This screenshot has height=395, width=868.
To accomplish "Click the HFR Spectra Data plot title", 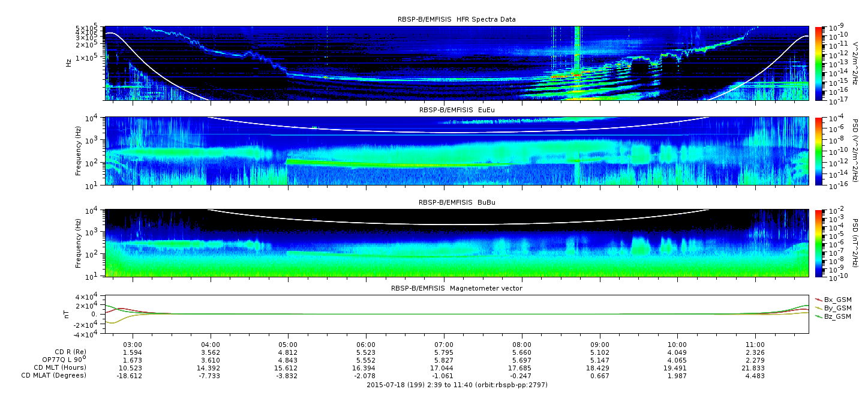I will (x=456, y=19).
